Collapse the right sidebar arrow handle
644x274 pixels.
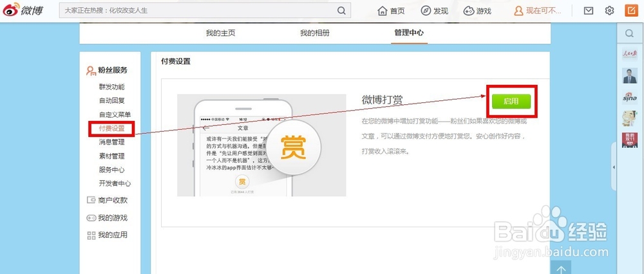click(x=614, y=167)
